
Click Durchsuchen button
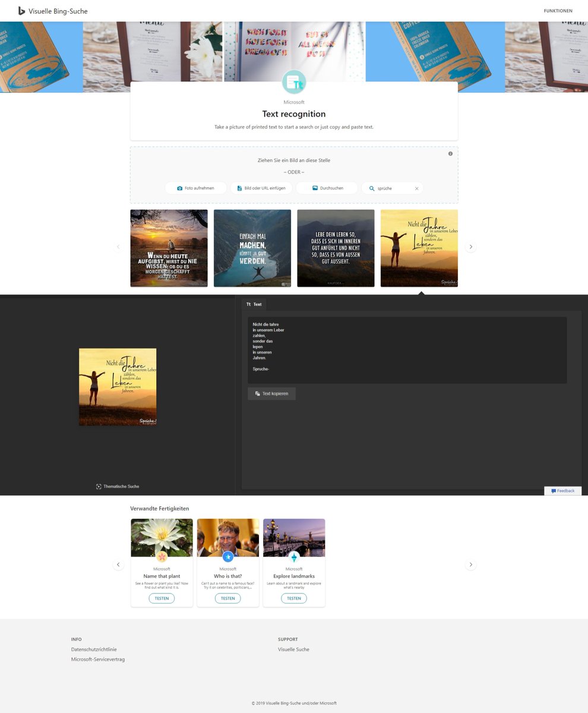[327, 188]
